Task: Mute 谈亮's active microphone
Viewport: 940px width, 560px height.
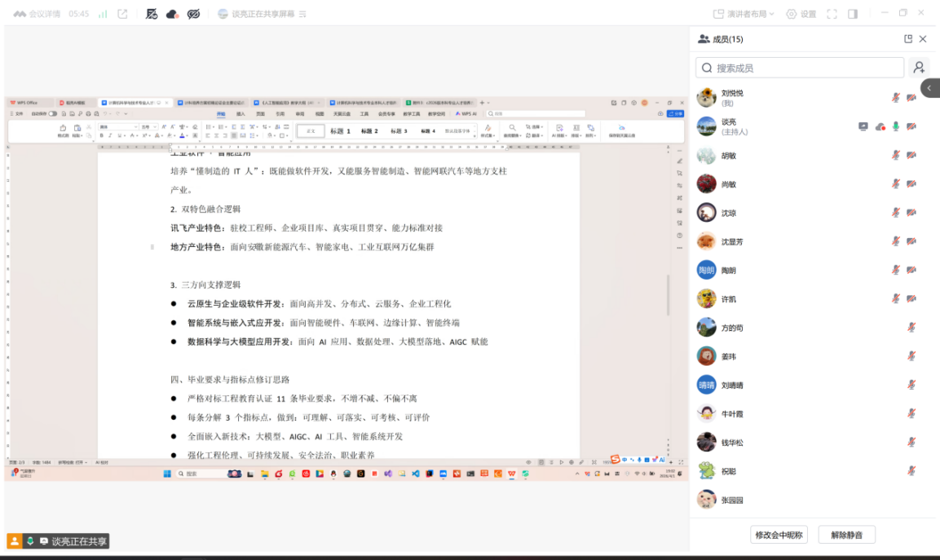Action: point(896,126)
